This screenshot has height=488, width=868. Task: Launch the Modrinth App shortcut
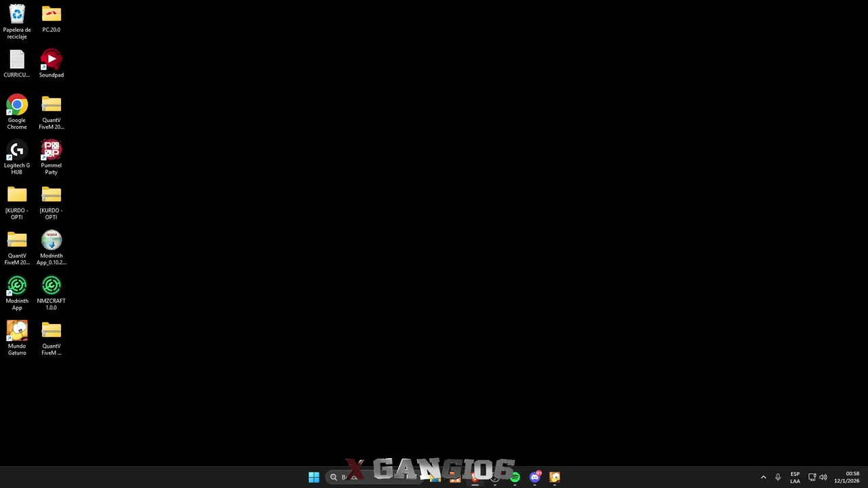click(17, 293)
